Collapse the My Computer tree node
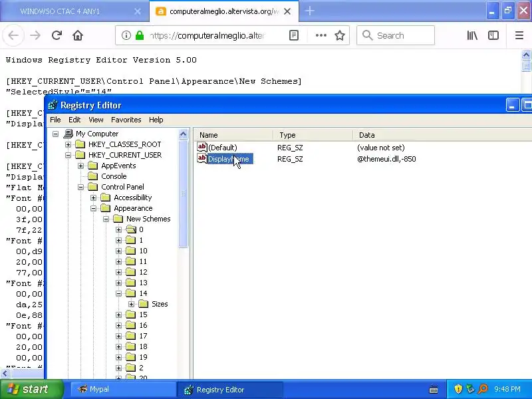Image resolution: width=532 pixels, height=399 pixels. pyautogui.click(x=56, y=134)
